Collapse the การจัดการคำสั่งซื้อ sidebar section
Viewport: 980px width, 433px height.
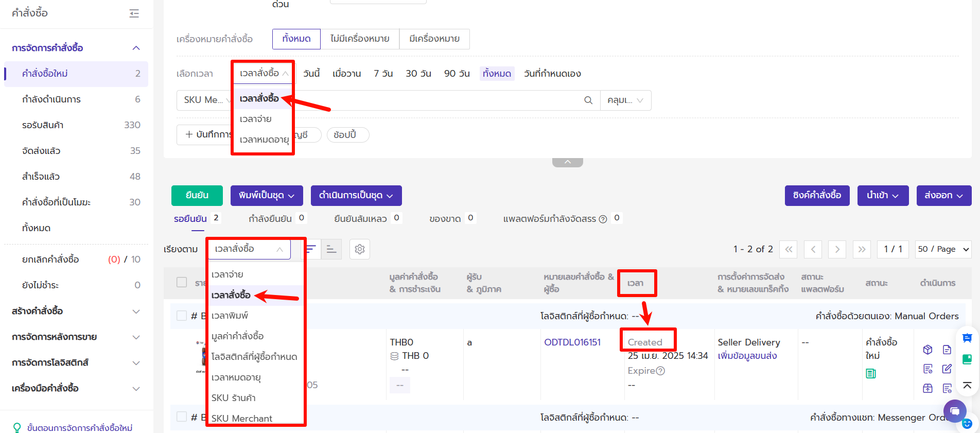(x=76, y=48)
